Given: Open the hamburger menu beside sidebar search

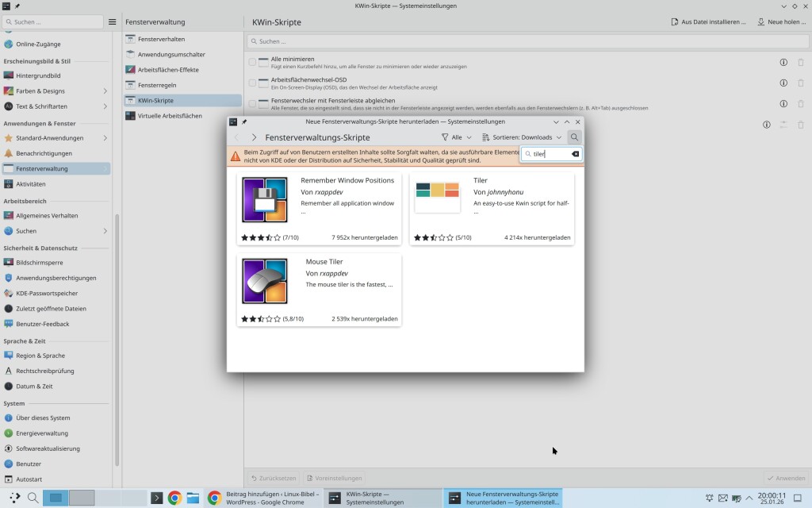Looking at the screenshot, I should pyautogui.click(x=113, y=22).
